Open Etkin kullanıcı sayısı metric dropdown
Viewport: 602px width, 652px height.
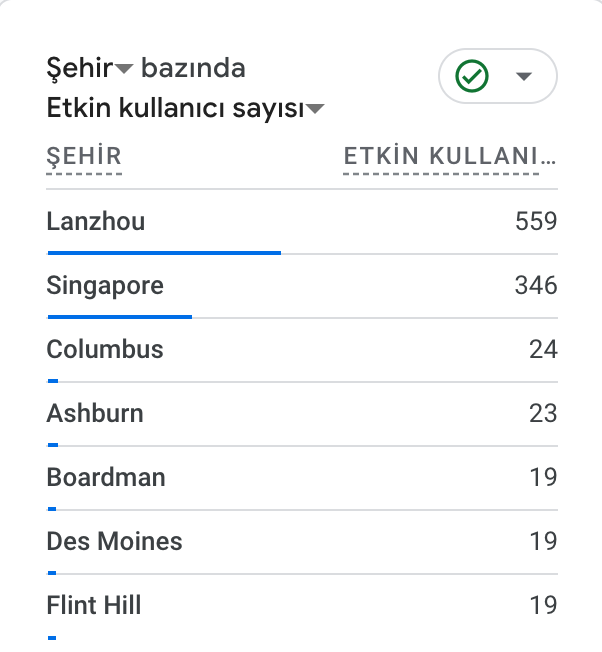[316, 110]
